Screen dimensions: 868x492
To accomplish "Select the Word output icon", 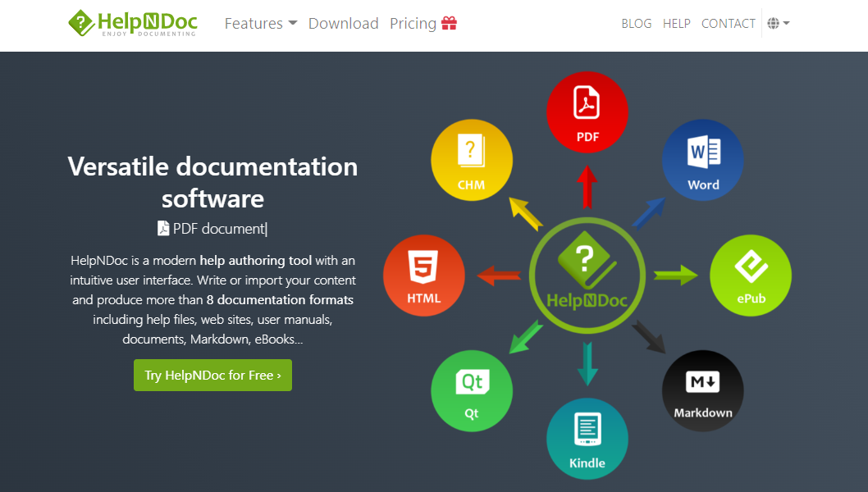I will tap(703, 160).
